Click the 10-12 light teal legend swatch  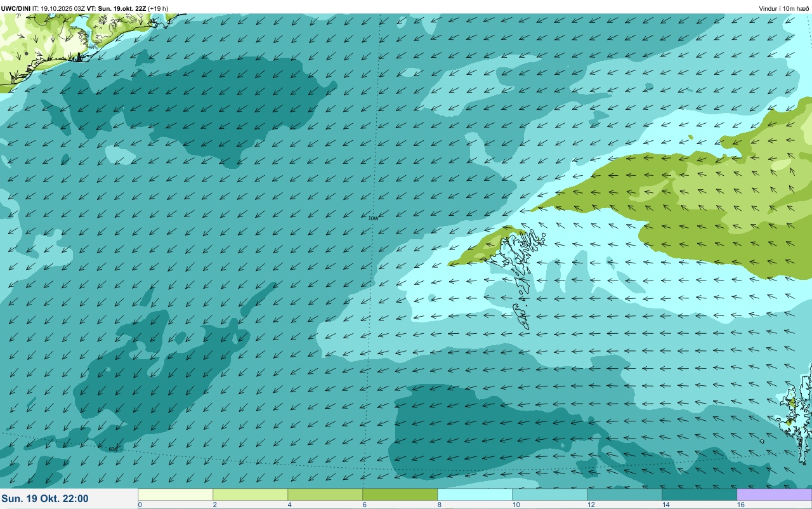coord(549,494)
